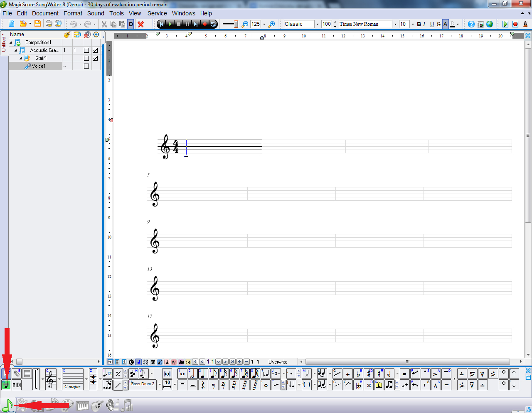Image resolution: width=532 pixels, height=413 pixels.
Task: Open the Classic style dropdown
Action: 318,24
